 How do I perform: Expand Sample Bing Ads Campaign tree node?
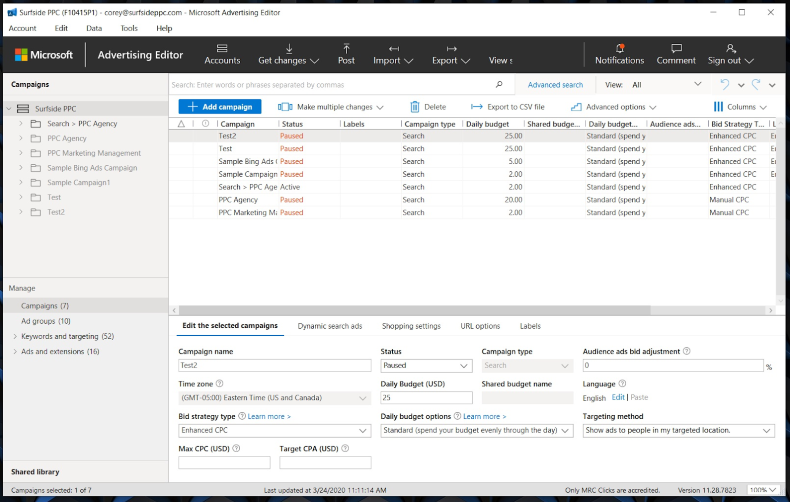21,168
